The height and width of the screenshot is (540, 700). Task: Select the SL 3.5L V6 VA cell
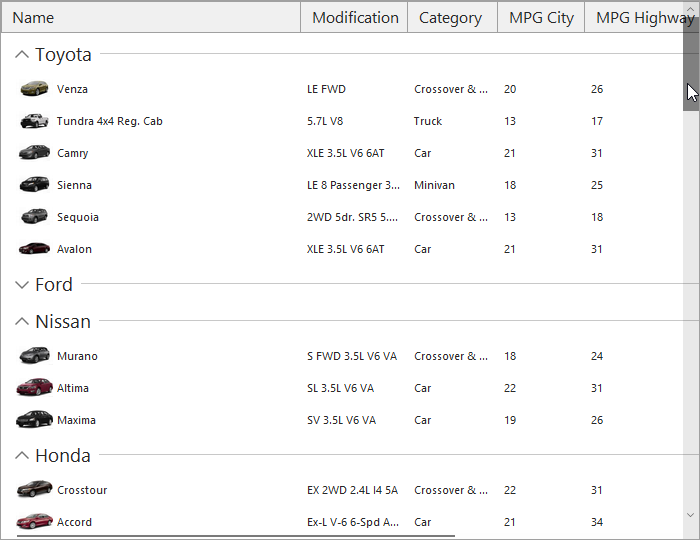click(340, 388)
